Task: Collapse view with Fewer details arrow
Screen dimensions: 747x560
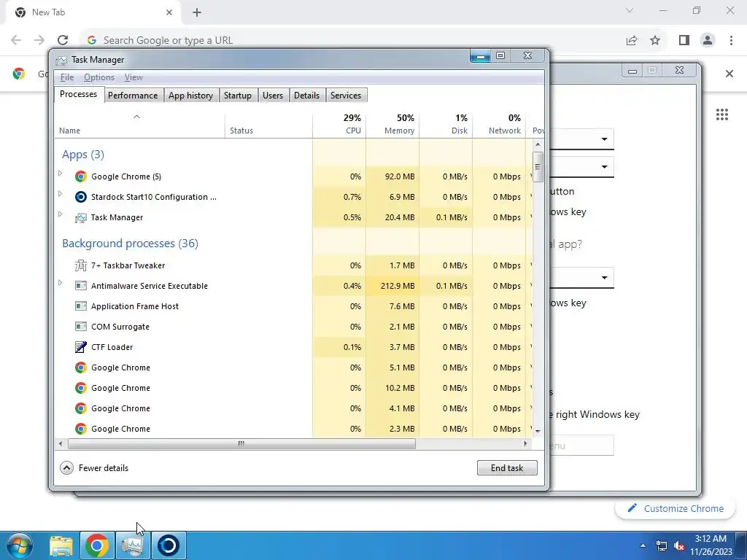Action: point(66,468)
